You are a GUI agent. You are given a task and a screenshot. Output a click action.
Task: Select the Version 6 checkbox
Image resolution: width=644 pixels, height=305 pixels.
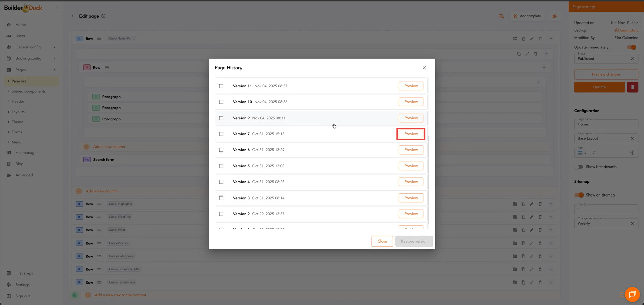[x=221, y=150]
